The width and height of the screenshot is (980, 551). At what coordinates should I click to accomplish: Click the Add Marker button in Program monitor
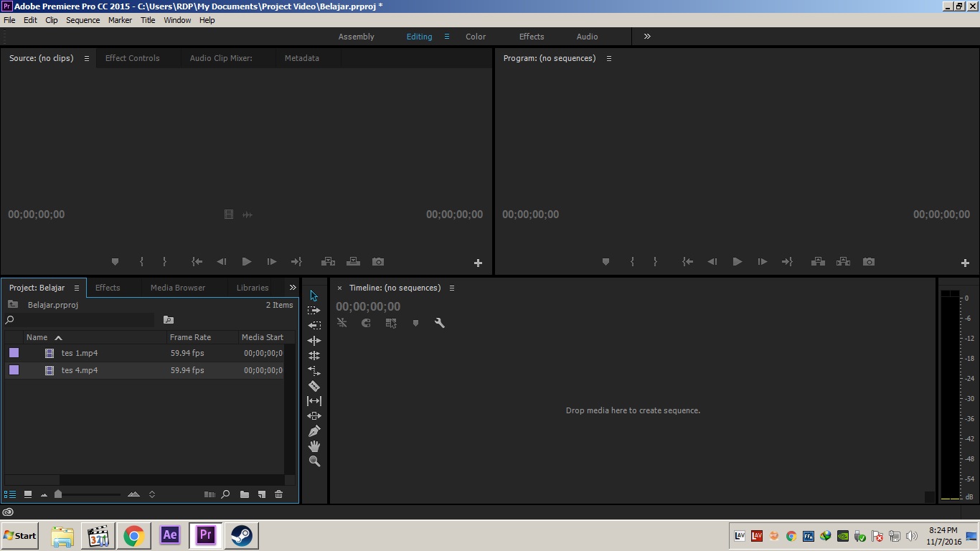(606, 262)
